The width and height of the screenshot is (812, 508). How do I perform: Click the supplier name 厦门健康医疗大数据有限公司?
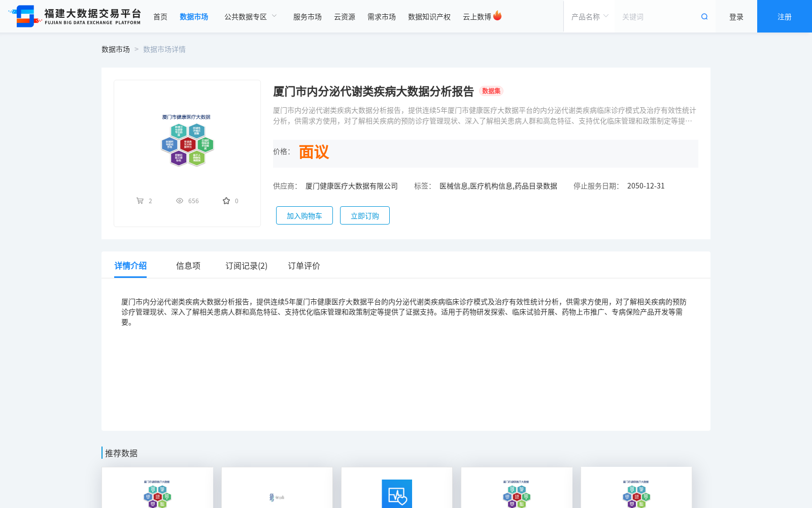coord(352,186)
